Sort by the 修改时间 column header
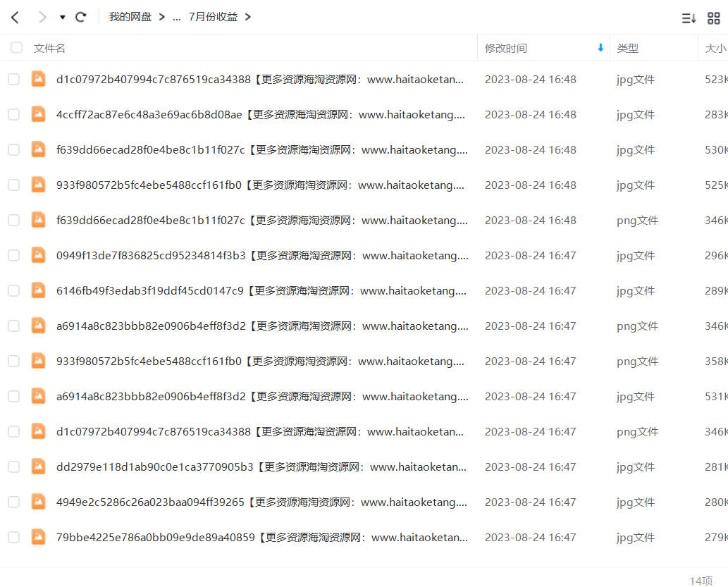This screenshot has height=587, width=728. [505, 48]
